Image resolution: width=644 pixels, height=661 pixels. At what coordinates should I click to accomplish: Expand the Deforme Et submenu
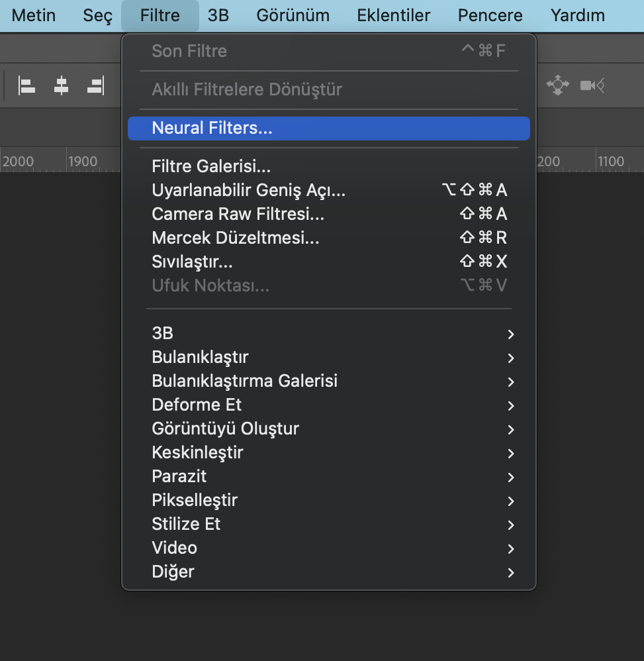197,405
